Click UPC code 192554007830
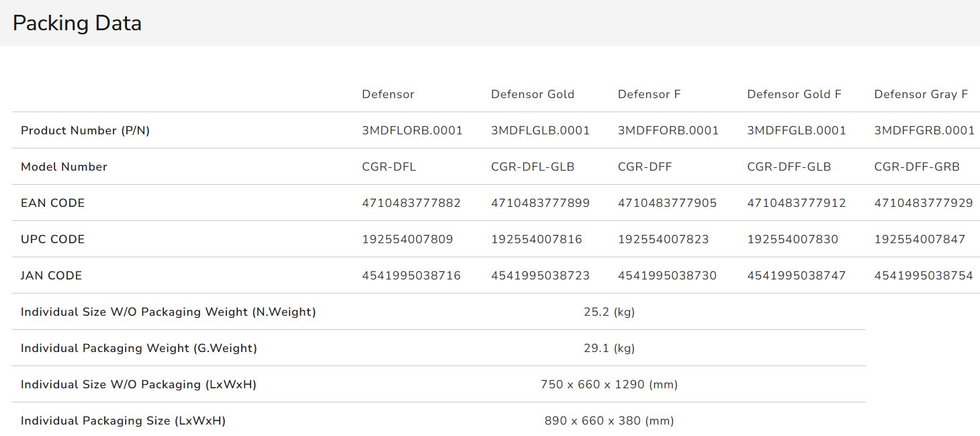980x436 pixels. [x=793, y=240]
